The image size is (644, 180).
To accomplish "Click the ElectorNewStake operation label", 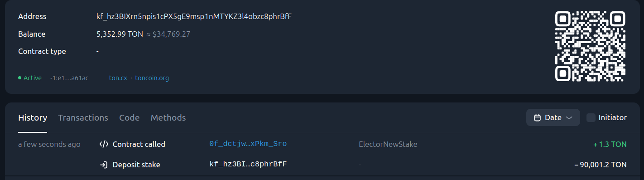I will click(388, 144).
